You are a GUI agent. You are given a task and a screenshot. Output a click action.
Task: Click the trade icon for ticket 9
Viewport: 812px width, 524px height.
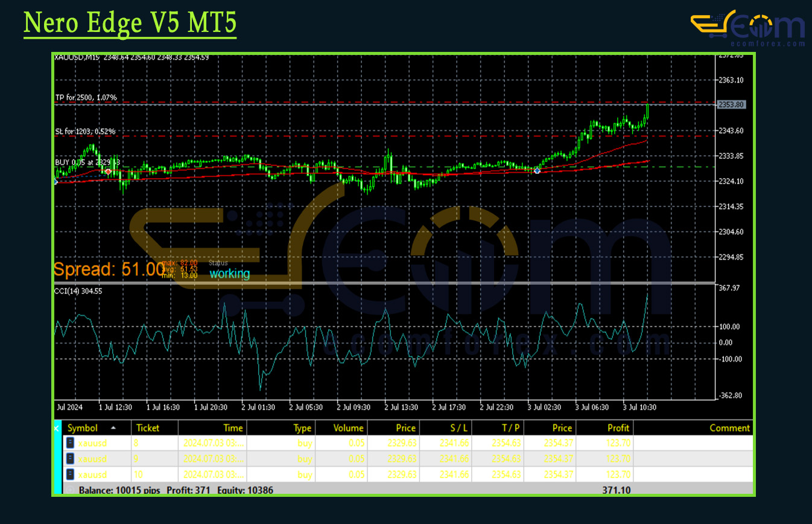[x=71, y=459]
